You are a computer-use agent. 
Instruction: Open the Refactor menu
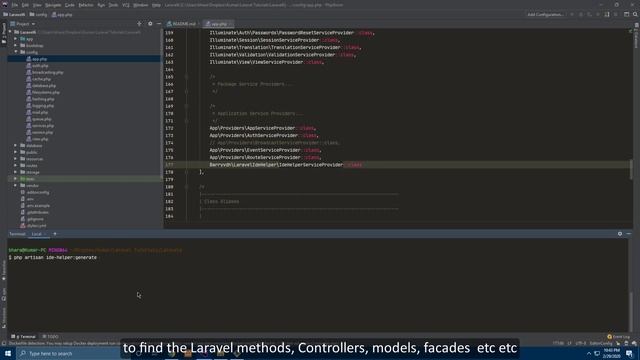pyautogui.click(x=86, y=5)
